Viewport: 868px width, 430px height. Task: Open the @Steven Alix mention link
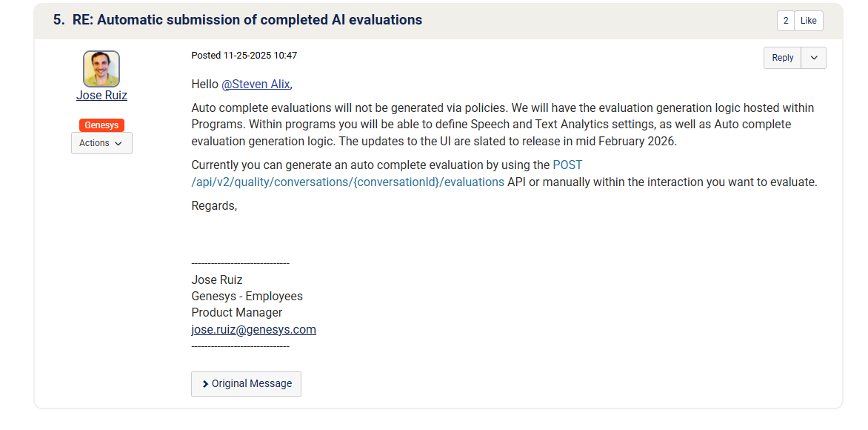[256, 85]
